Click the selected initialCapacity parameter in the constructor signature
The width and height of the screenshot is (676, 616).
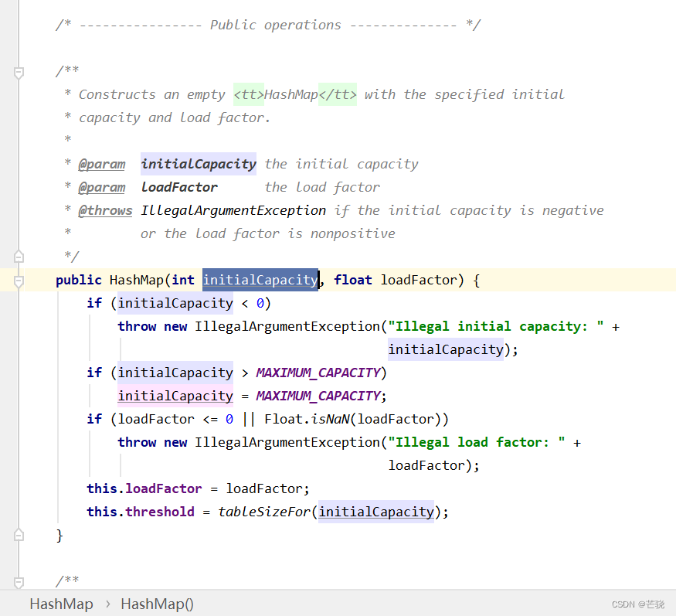pyautogui.click(x=260, y=280)
